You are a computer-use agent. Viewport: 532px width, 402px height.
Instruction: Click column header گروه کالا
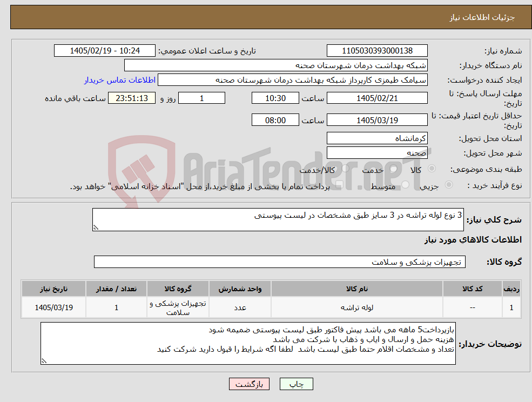(x=178, y=289)
